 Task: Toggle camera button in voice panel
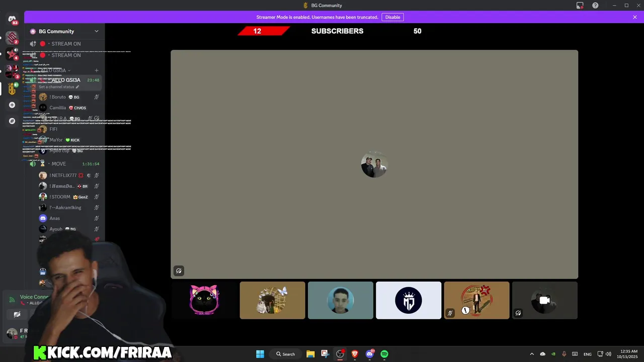pos(17,314)
